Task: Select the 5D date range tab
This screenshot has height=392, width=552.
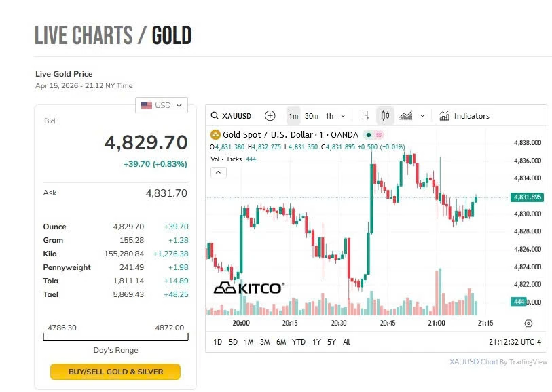Action: [233, 342]
